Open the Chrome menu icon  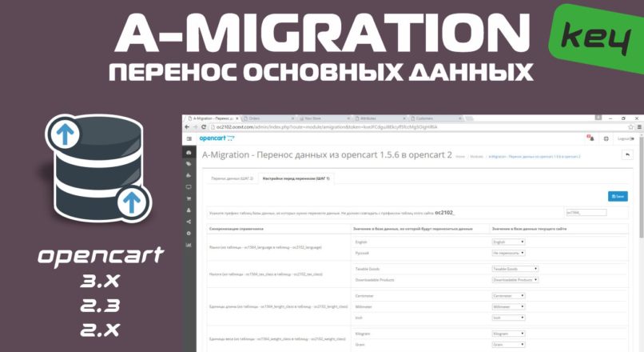(639, 127)
